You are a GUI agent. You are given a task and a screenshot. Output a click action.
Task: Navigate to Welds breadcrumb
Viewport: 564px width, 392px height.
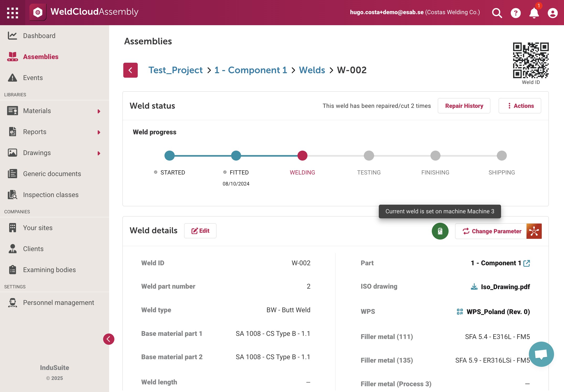[x=312, y=70]
